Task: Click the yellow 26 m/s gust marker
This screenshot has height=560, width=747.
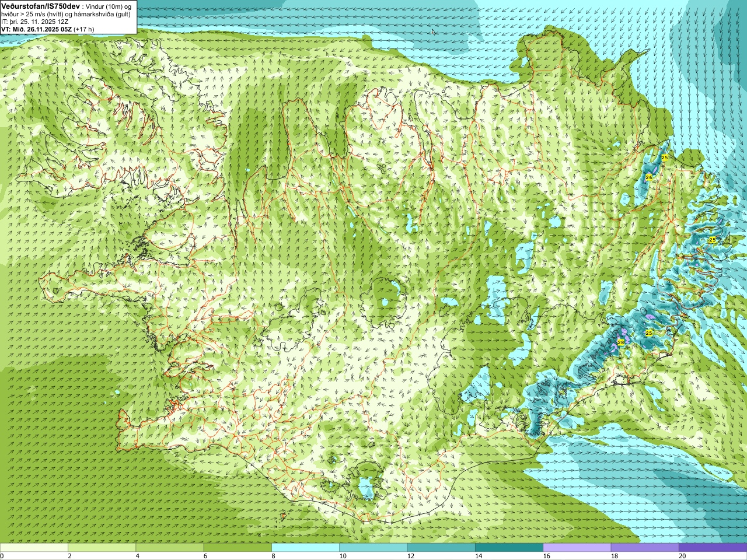Action: click(x=648, y=177)
